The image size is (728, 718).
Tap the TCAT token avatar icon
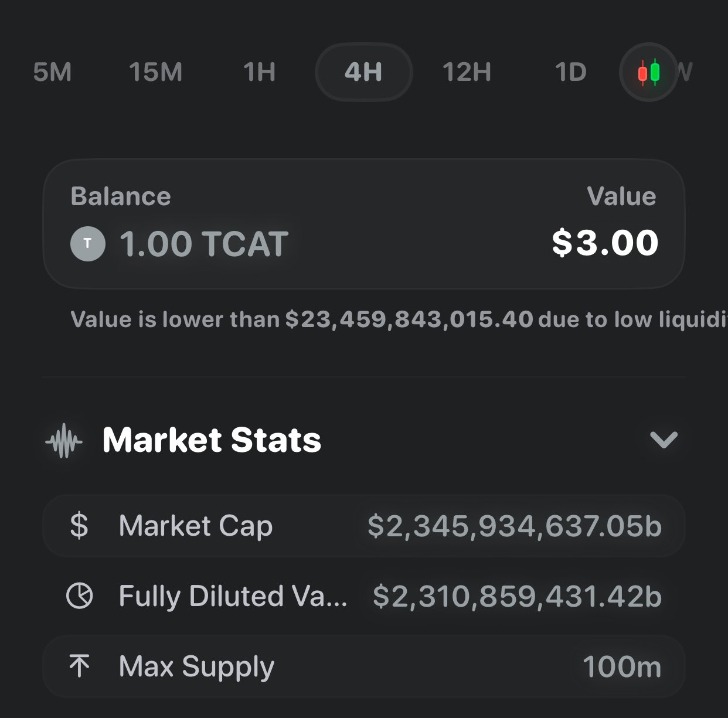(x=88, y=244)
